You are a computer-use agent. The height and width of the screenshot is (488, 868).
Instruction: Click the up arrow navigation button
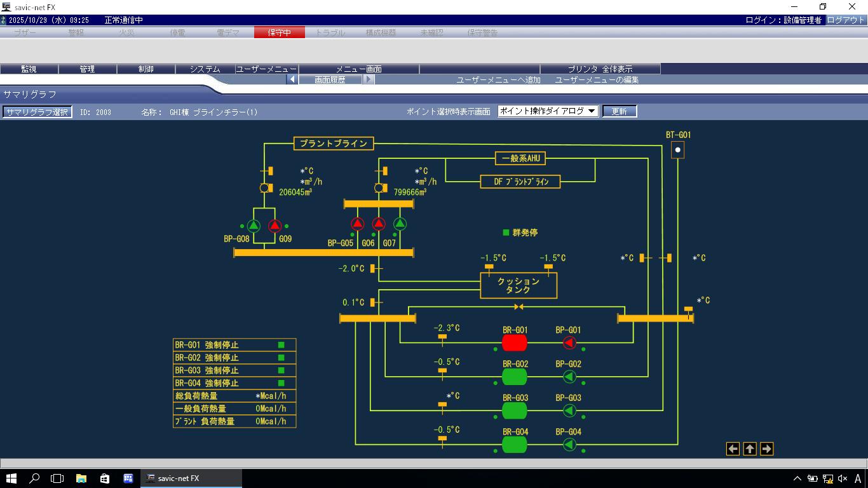(x=750, y=449)
